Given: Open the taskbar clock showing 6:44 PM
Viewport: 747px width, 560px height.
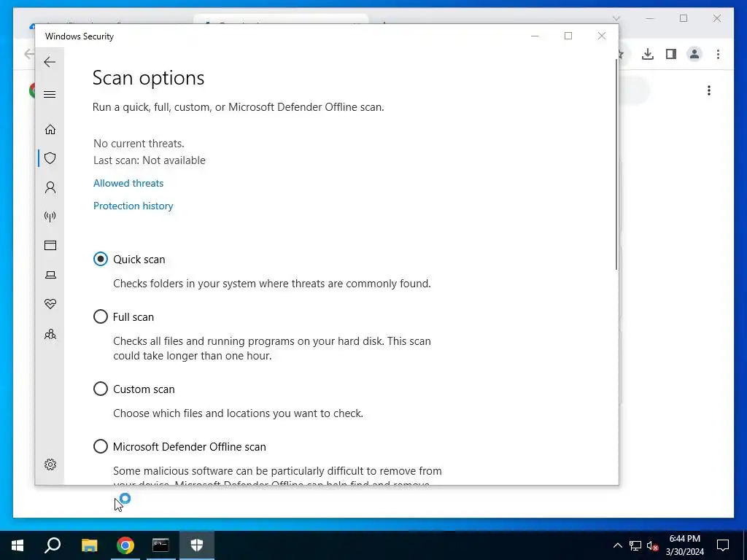Looking at the screenshot, I should click(x=684, y=545).
